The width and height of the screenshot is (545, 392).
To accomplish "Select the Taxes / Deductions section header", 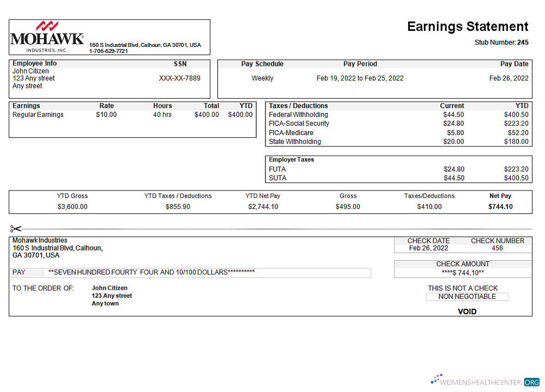I will pyautogui.click(x=299, y=106).
